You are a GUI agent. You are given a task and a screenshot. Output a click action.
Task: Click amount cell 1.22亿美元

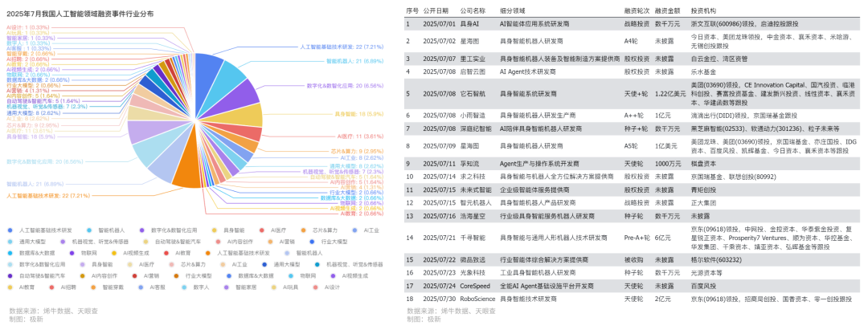coord(669,93)
